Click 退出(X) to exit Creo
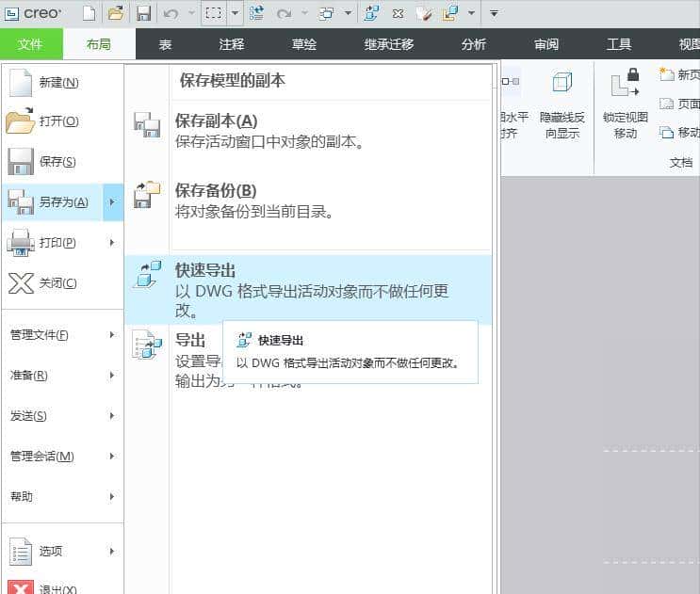Screen dimensions: 700x594 [62, 587]
